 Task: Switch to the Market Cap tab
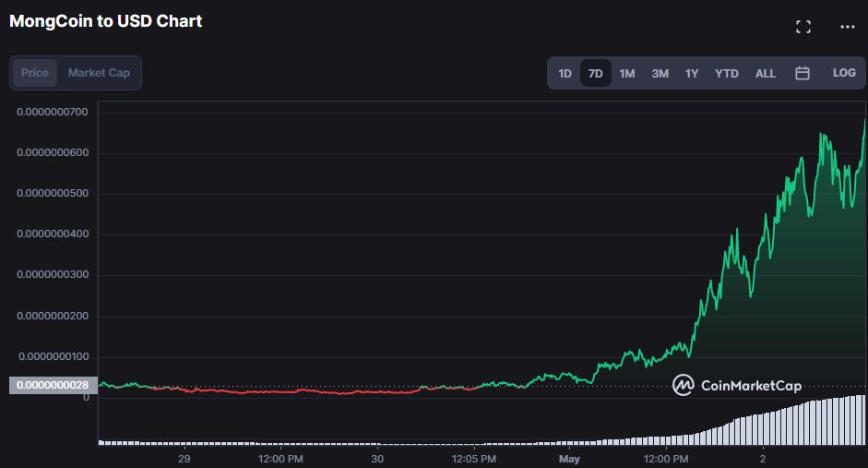pyautogui.click(x=99, y=73)
